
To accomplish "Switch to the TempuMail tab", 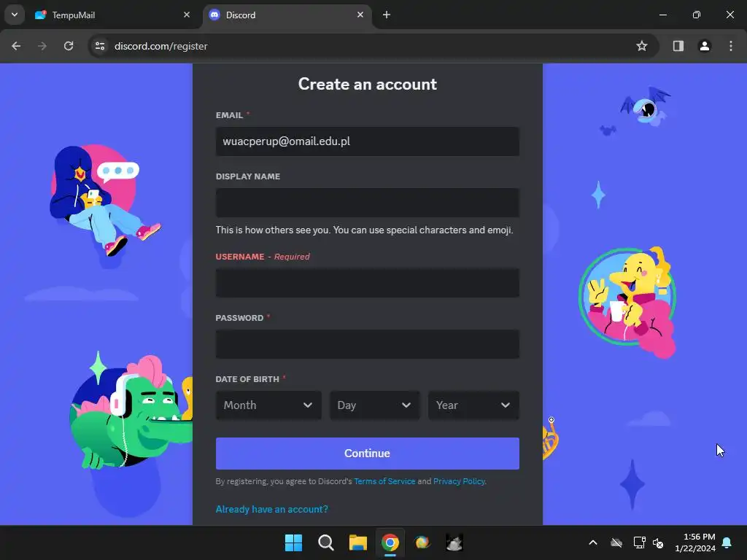I will click(x=113, y=15).
